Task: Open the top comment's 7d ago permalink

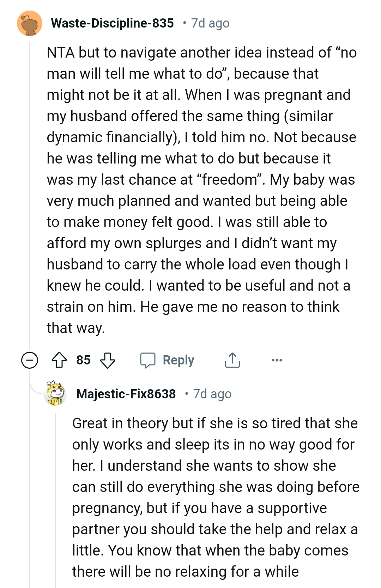Action: [210, 23]
